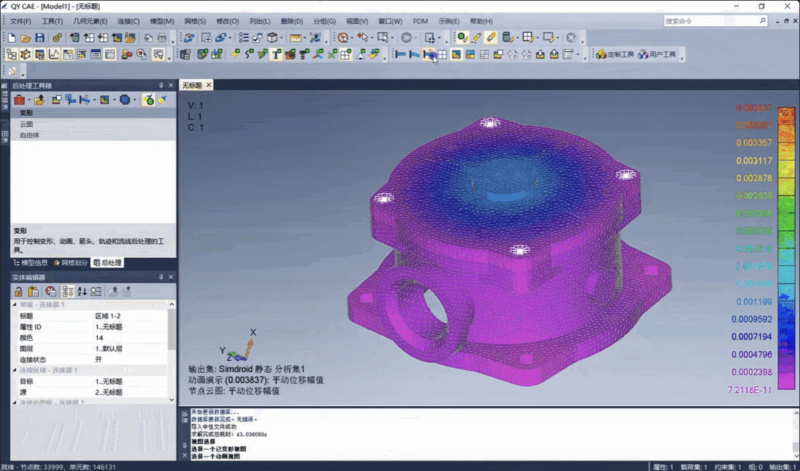Click the New document icon
Screen dimensions: 800x471
pyautogui.click(x=11, y=38)
